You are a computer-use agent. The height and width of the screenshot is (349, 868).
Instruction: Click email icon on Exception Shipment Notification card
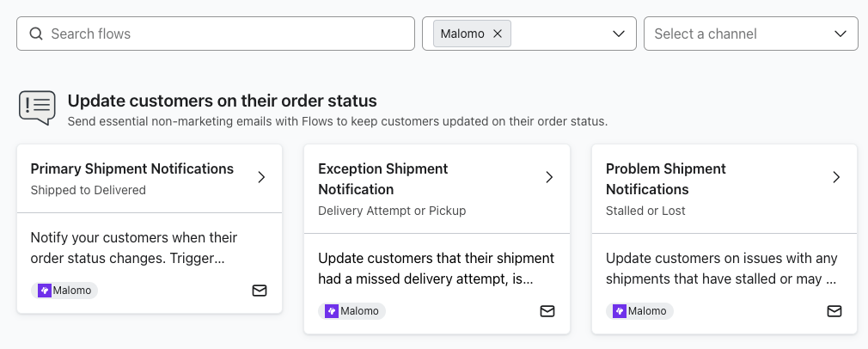pyautogui.click(x=547, y=311)
